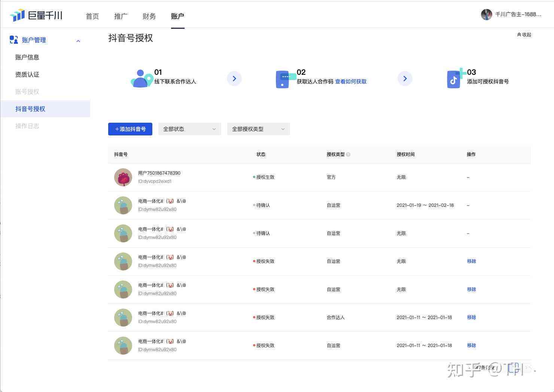Click the ID:dyvcpd2eixd1 text
This screenshot has width=554, height=392.
(x=155, y=181)
